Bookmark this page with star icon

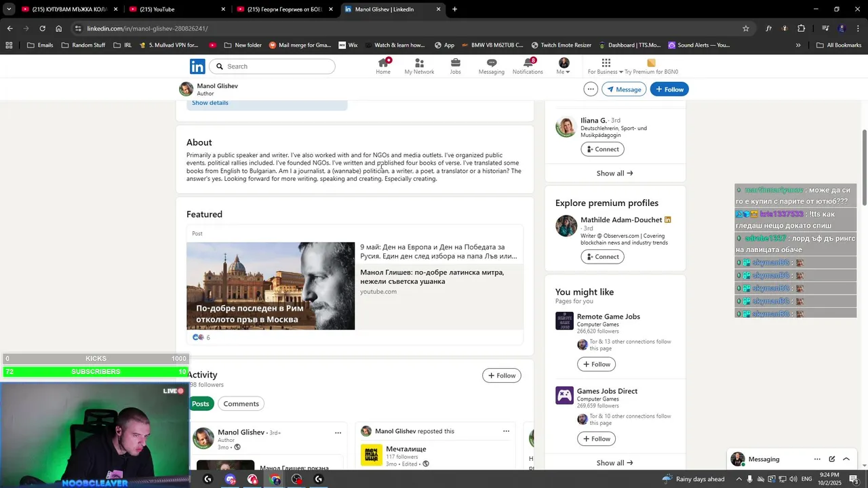point(746,28)
